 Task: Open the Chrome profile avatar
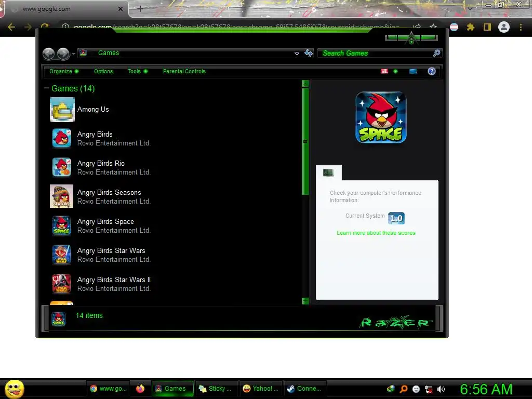(504, 27)
